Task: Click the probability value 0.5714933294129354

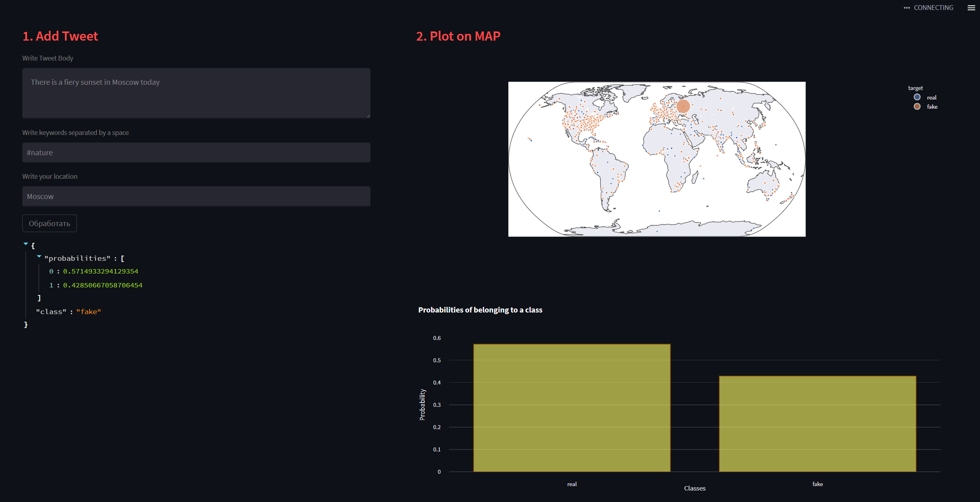Action: tap(101, 271)
